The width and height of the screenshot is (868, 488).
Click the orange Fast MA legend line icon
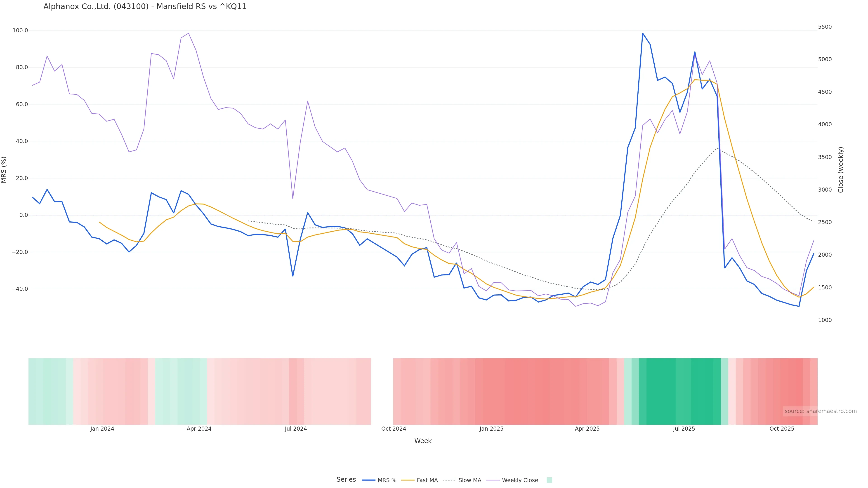[x=408, y=480]
